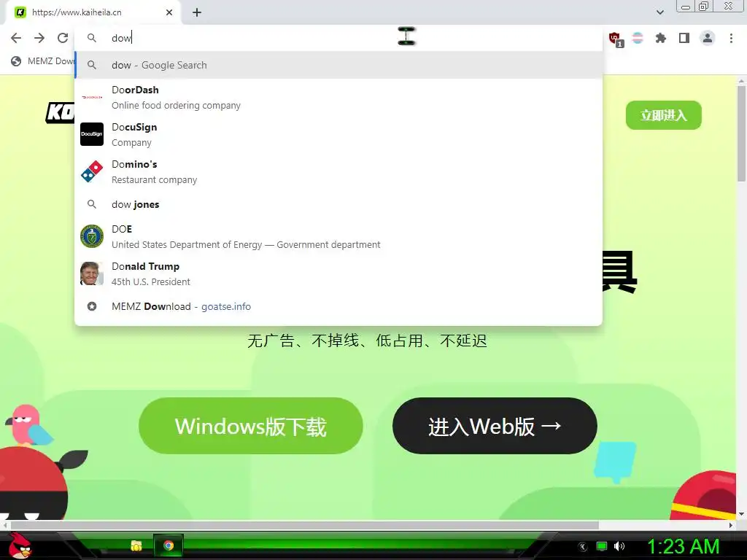Image resolution: width=747 pixels, height=560 pixels.
Task: Click the browser forward arrow
Action: [x=39, y=38]
